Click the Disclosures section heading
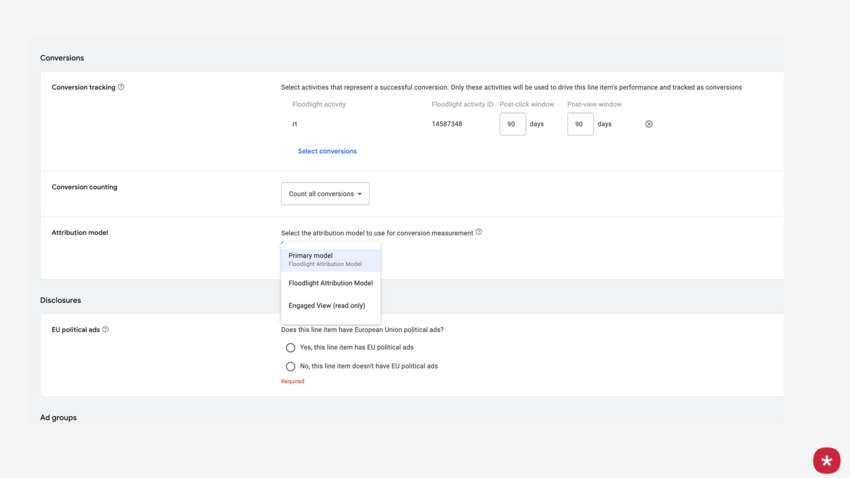850x478 pixels. tap(61, 300)
